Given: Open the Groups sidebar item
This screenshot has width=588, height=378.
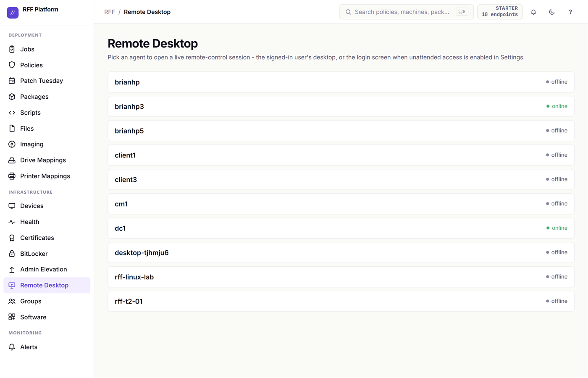Looking at the screenshot, I should [47, 301].
